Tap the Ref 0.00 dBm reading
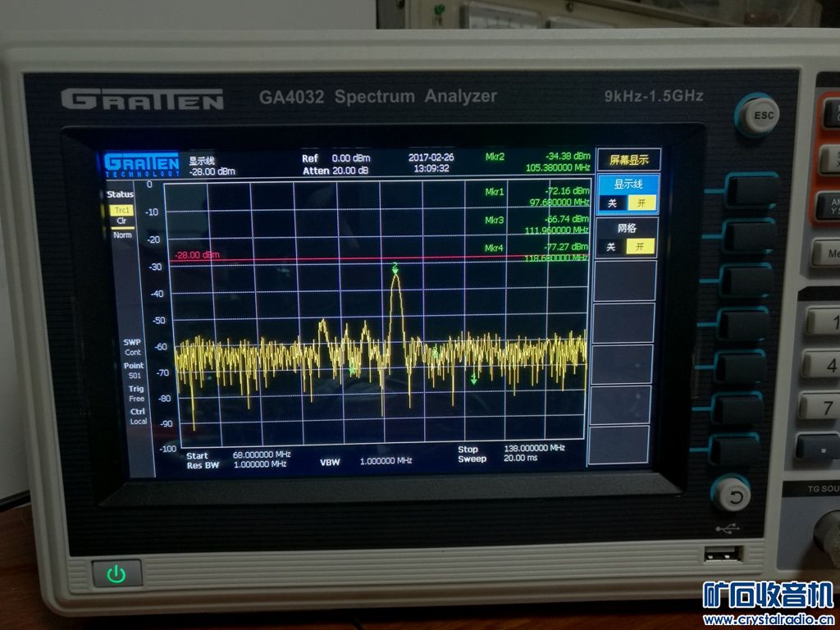This screenshot has height=630, width=840. coord(336,158)
